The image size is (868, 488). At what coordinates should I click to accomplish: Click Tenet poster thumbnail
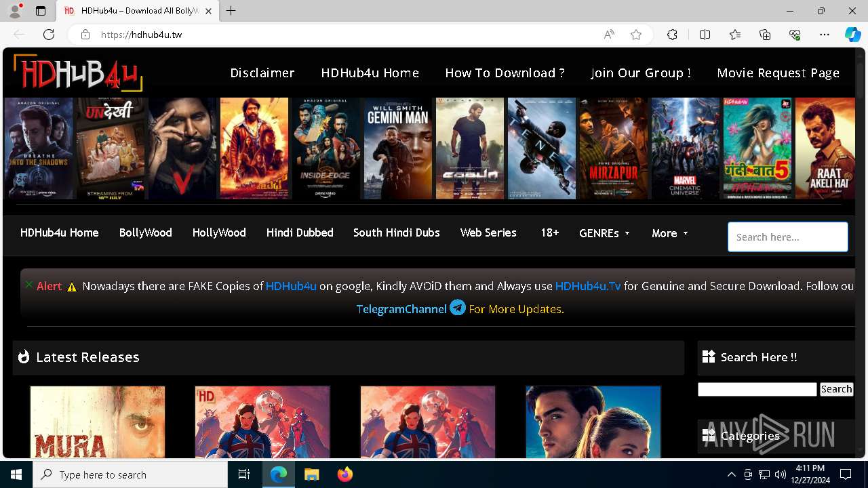coord(542,148)
